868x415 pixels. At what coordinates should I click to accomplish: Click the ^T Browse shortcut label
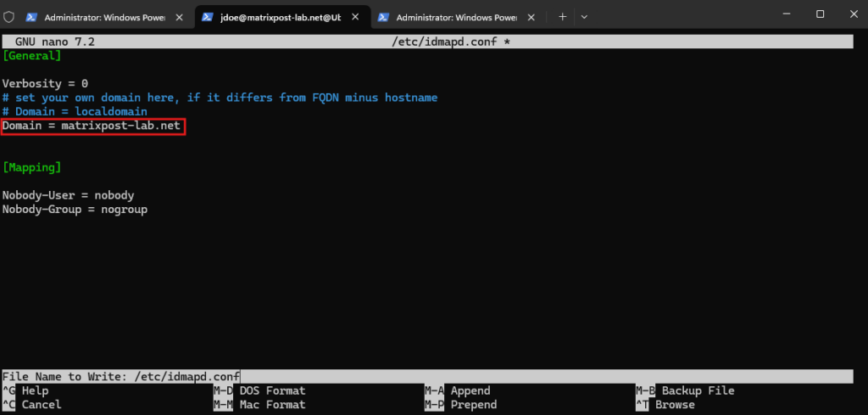pyautogui.click(x=665, y=405)
